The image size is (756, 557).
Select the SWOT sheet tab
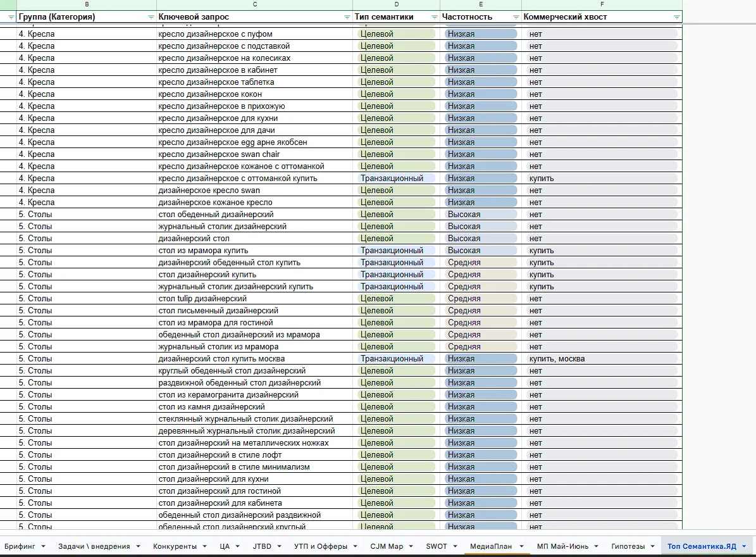click(x=437, y=546)
